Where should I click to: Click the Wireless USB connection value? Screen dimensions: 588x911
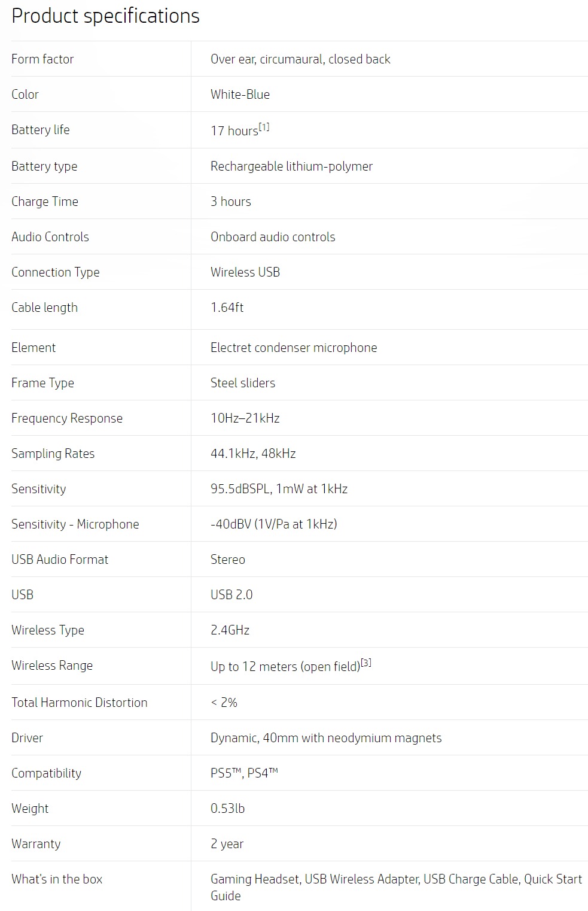(245, 272)
